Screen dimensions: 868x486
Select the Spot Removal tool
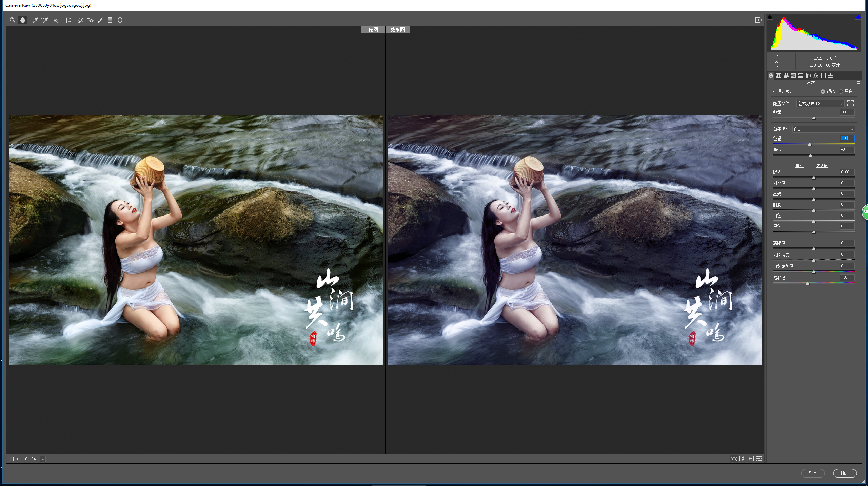(80, 20)
